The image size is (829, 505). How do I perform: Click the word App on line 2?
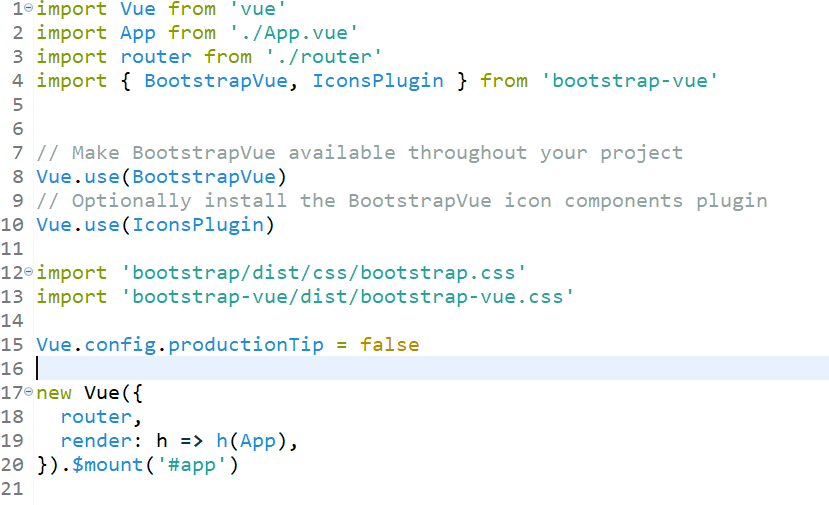(x=137, y=33)
